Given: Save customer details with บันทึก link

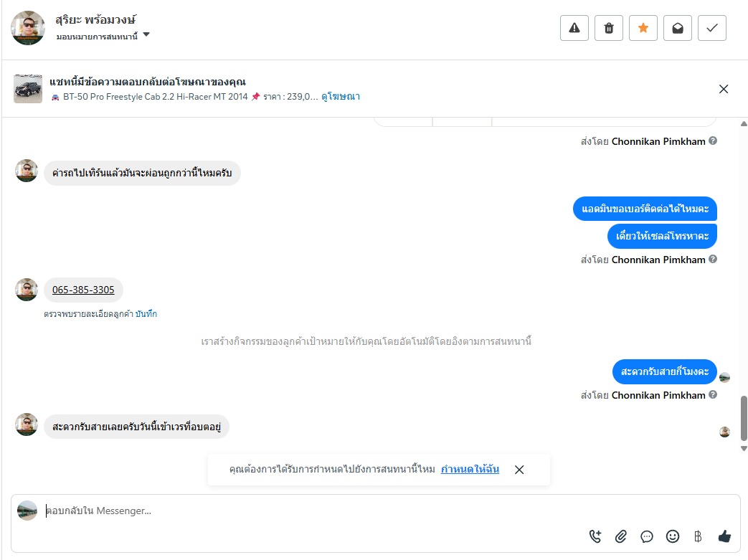Looking at the screenshot, I should [146, 314].
